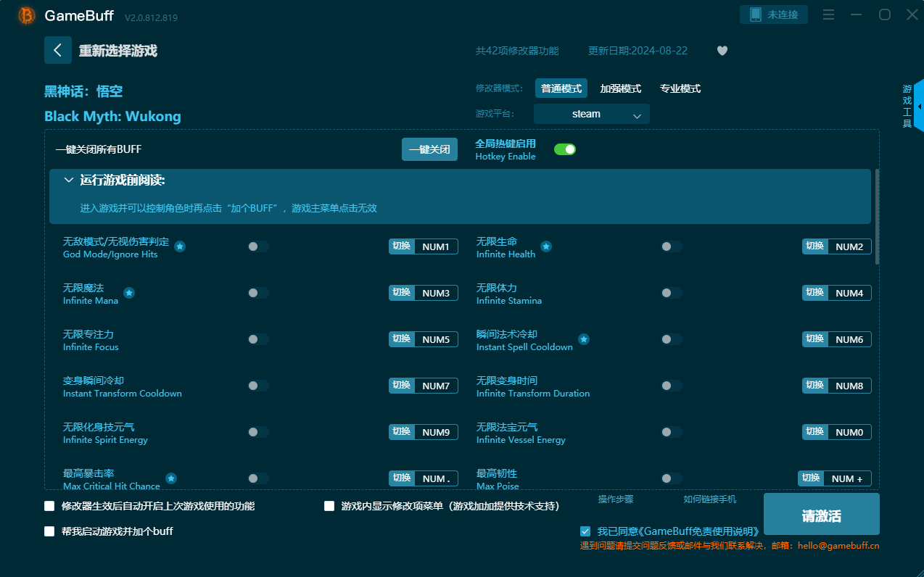Viewport: 924px width, 577px height.
Task: Open the 切换 hotkey dropdown for NUM5
Action: (x=402, y=339)
